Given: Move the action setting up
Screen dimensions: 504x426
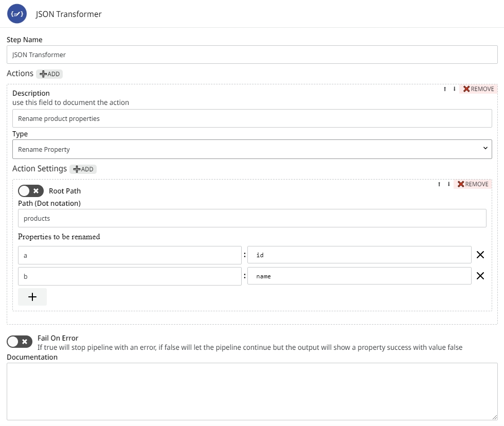Looking at the screenshot, I should [439, 184].
